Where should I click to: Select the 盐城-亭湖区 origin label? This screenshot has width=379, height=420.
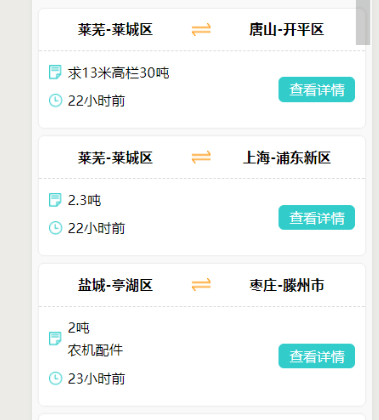coord(115,285)
